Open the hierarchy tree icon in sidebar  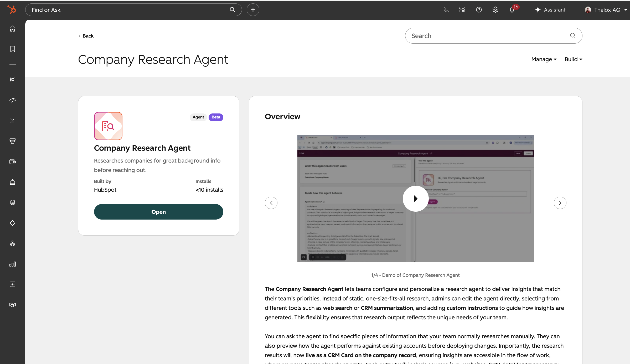tap(13, 243)
